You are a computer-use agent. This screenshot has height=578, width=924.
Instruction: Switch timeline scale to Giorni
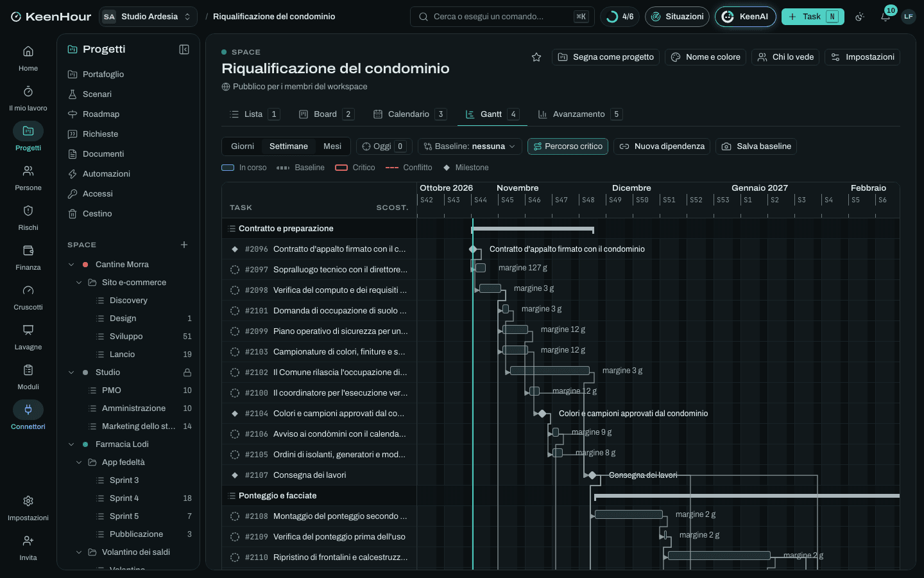(x=243, y=146)
